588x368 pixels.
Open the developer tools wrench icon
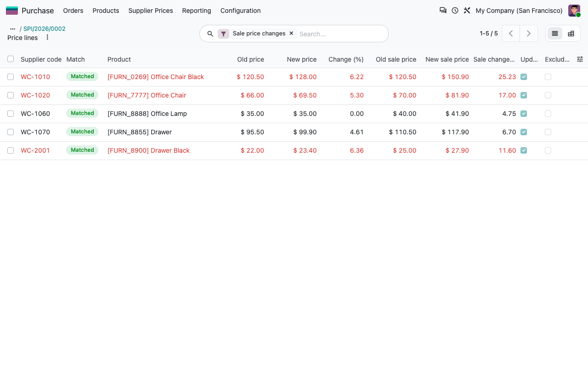pos(467,10)
